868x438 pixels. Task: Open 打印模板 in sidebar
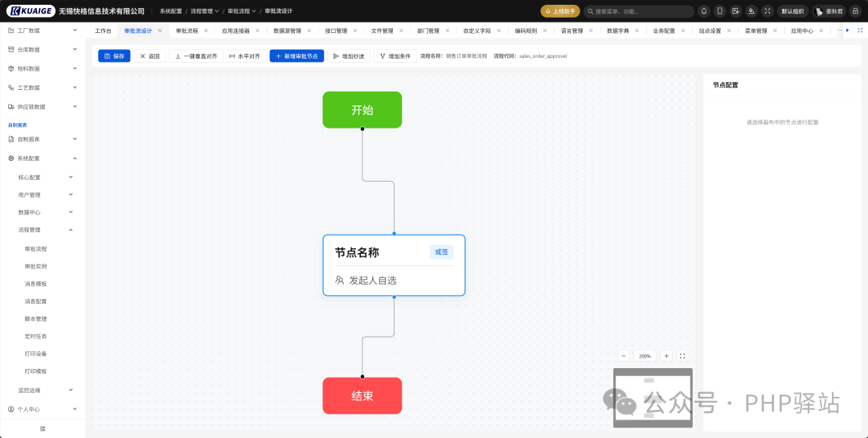pos(36,371)
